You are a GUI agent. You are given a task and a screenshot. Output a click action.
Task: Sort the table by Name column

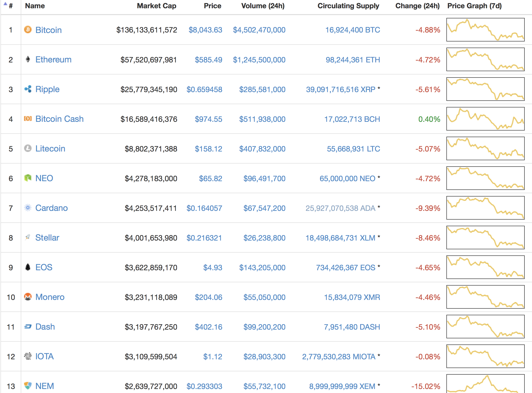[35, 6]
